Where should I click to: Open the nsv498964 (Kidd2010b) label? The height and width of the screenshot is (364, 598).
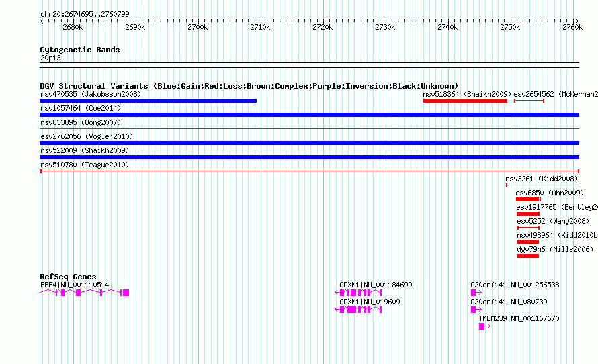[x=557, y=235]
